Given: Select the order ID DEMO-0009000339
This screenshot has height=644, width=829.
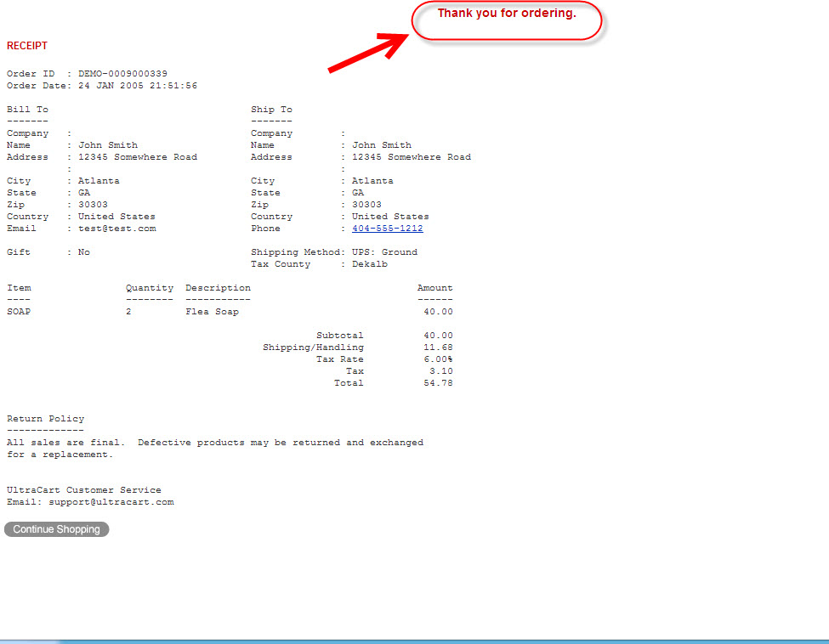Looking at the screenshot, I should [122, 73].
